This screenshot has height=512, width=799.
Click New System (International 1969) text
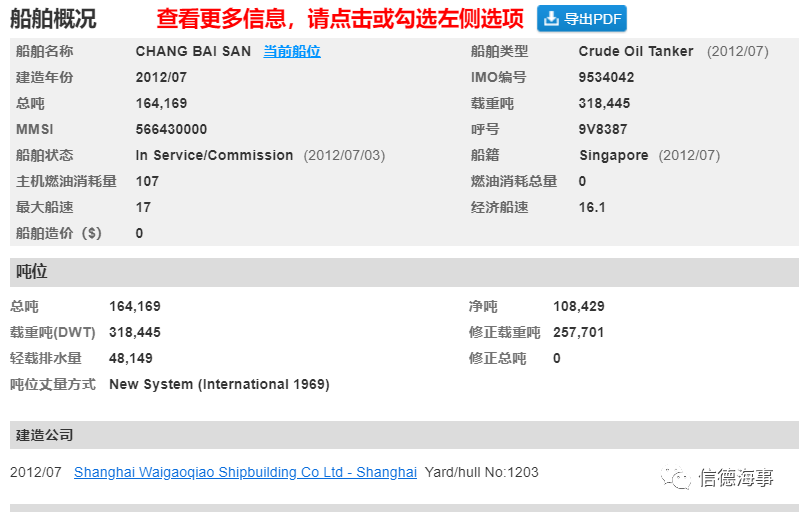click(x=220, y=384)
